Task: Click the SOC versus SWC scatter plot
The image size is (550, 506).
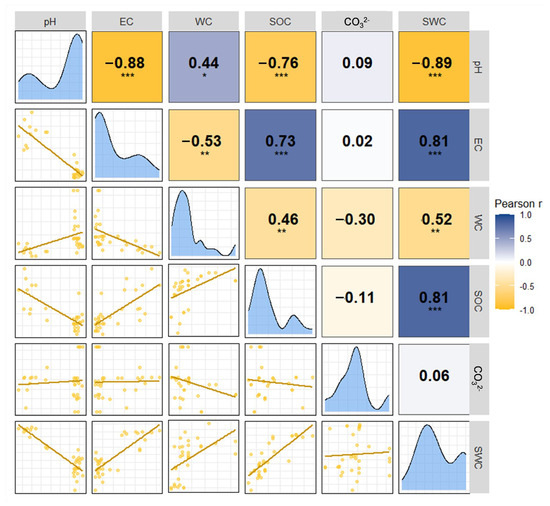Action: (x=280, y=457)
